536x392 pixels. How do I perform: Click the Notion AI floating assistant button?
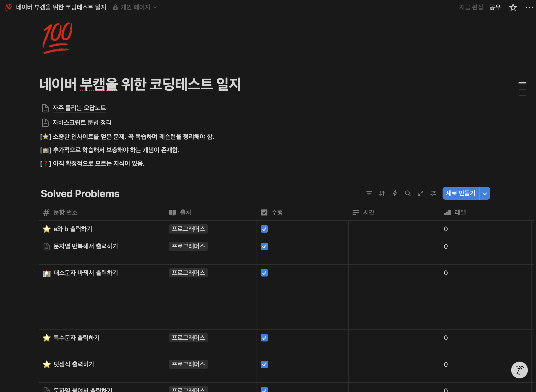tap(519, 370)
